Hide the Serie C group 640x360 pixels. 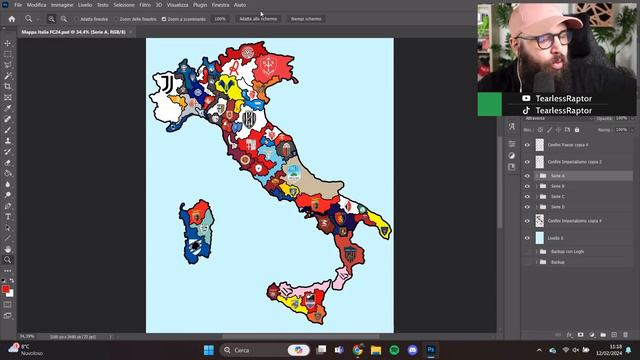click(527, 197)
